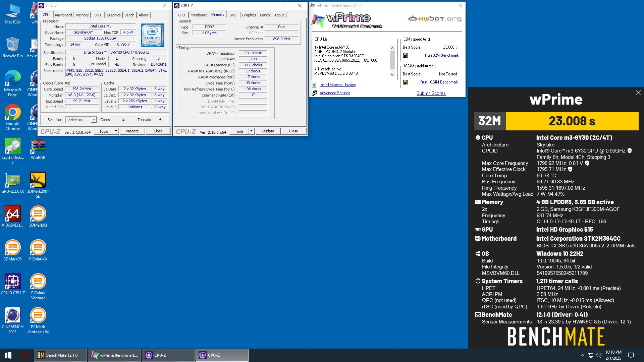Run the 1024M Benchmark link
Viewport: 644px width, 362px height.
439,82
